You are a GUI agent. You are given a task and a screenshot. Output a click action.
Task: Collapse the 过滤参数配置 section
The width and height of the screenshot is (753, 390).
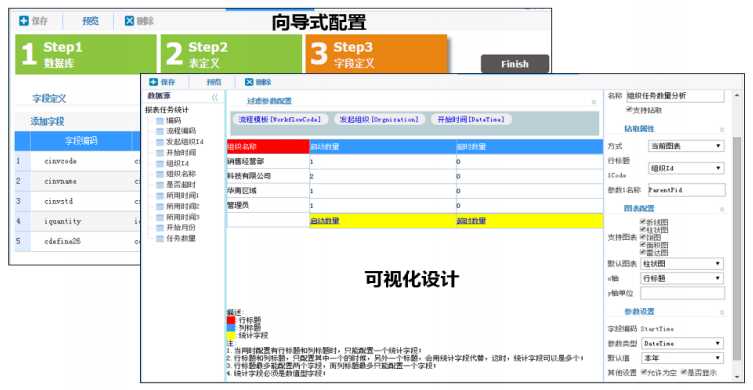pyautogui.click(x=594, y=102)
